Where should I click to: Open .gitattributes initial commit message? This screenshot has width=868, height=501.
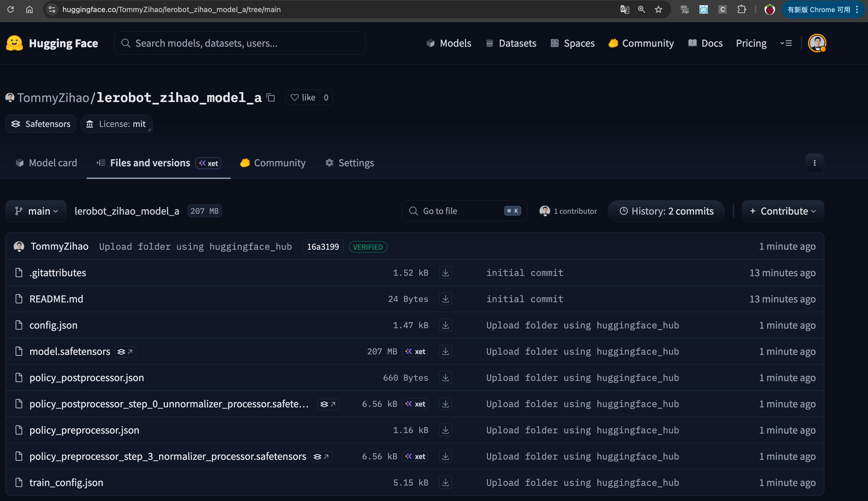tap(525, 273)
